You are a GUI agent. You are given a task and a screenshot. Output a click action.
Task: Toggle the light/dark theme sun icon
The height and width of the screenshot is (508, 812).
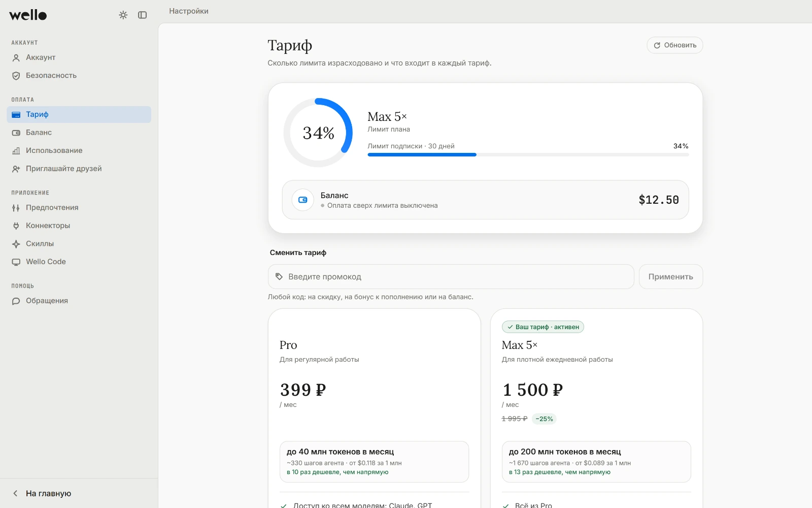click(123, 15)
